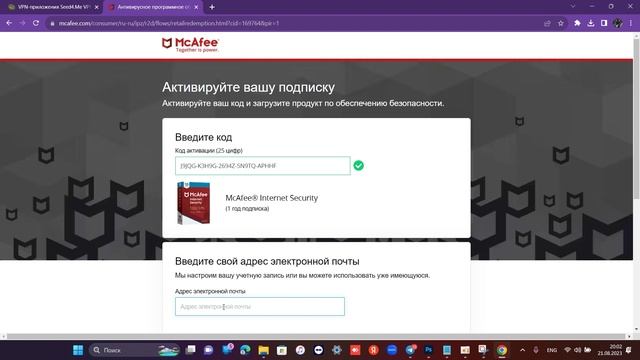
Task: Bookmark this page with the star
Action: [x=561, y=23]
